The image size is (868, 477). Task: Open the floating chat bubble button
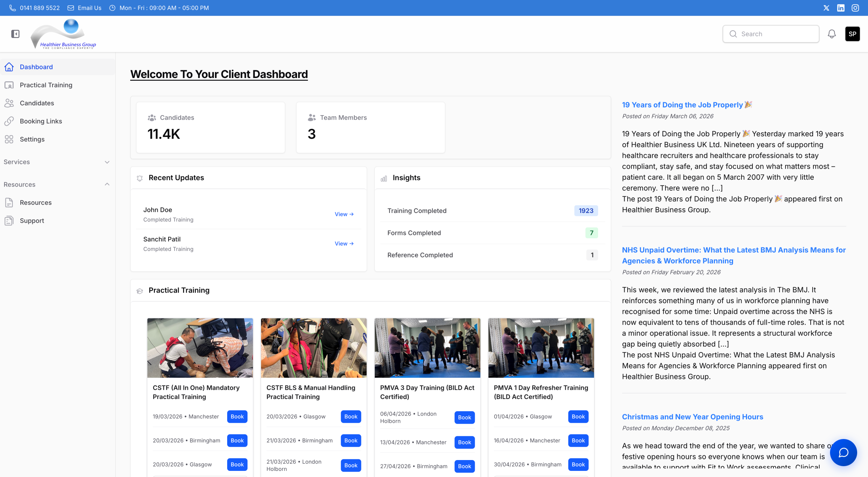pos(844,453)
